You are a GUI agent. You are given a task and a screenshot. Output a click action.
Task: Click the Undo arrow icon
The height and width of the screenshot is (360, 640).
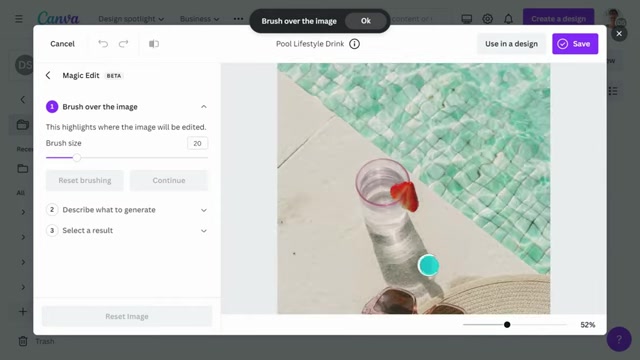pyautogui.click(x=103, y=44)
